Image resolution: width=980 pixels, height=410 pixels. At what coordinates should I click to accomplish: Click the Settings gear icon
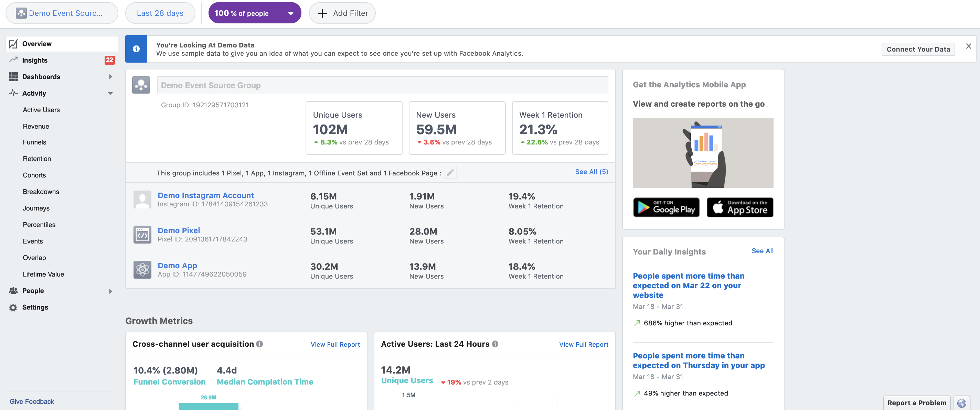[x=13, y=308]
